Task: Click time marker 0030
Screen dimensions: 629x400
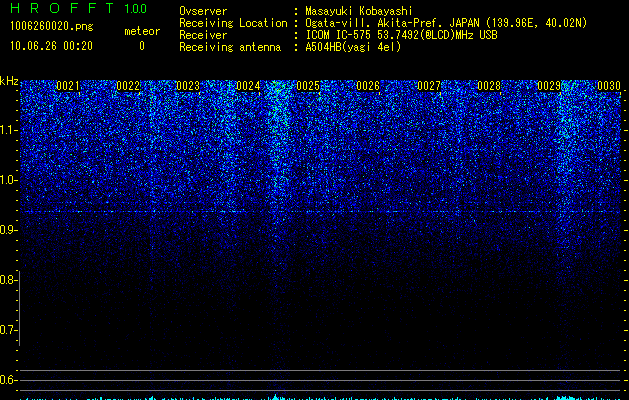Action: (609, 86)
